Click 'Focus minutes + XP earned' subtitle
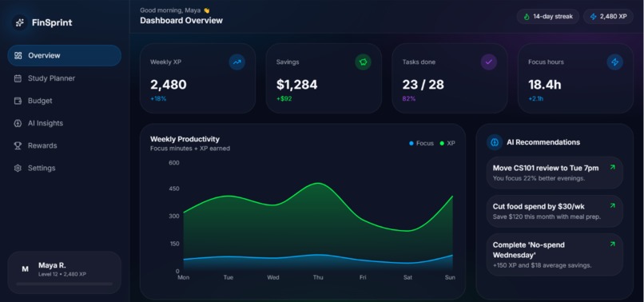Screen dimensions: 644x302 point(190,149)
